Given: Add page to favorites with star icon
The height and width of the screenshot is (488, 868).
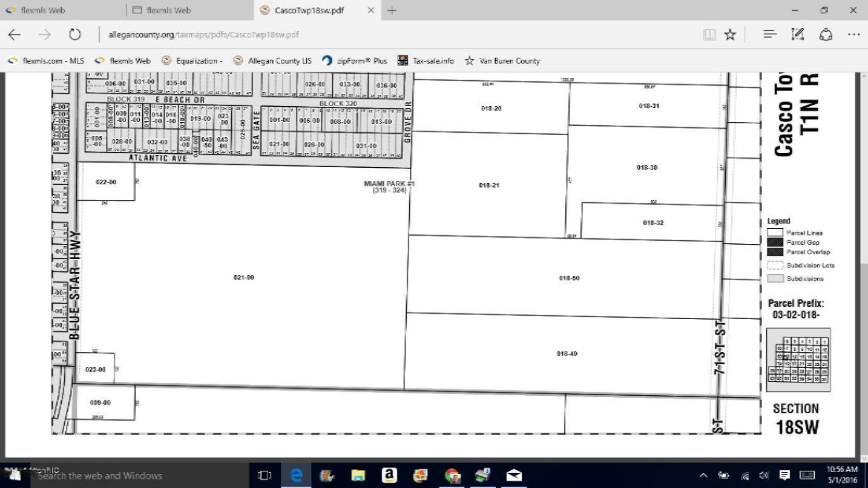Looking at the screenshot, I should 730,34.
